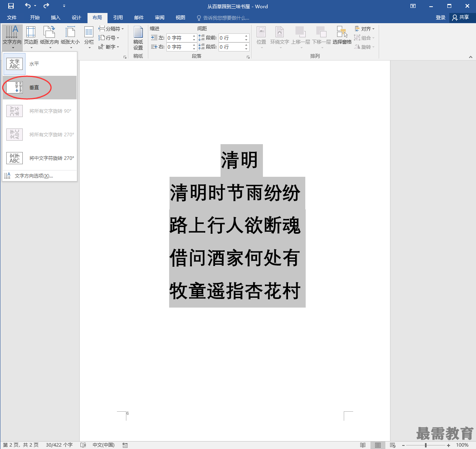Screen dimensions: 476x449
Task: Click the 稿纸设置 manuscript paper icon
Action: click(x=138, y=37)
